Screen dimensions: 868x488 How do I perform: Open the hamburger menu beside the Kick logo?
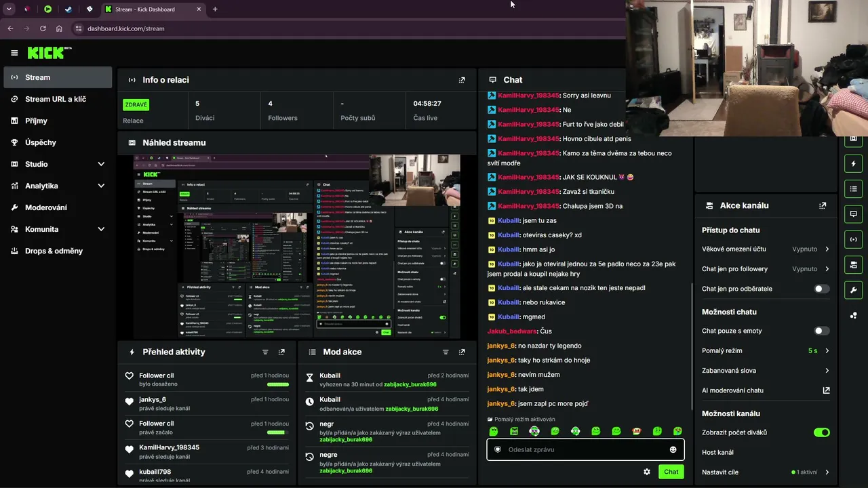(x=14, y=53)
